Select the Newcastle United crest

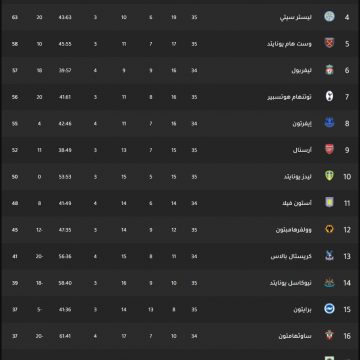point(329,283)
